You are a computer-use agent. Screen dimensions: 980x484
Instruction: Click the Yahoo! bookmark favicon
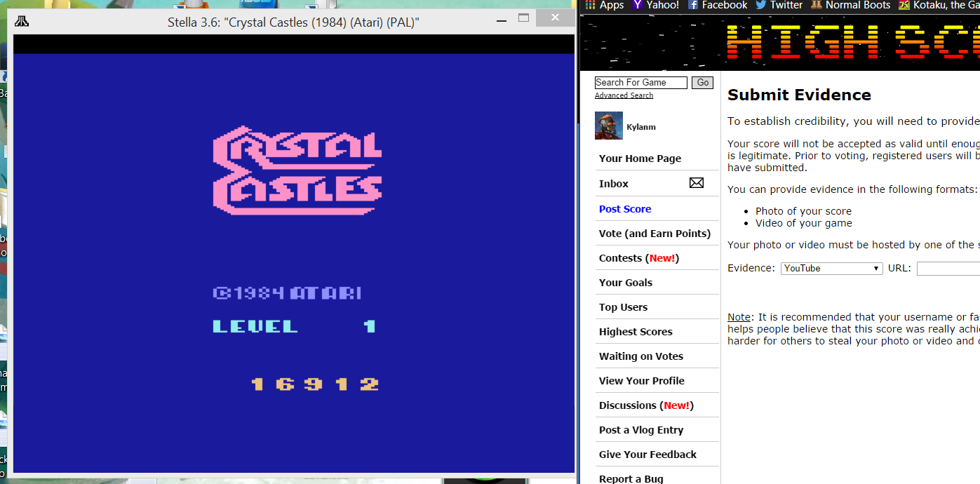[x=638, y=5]
